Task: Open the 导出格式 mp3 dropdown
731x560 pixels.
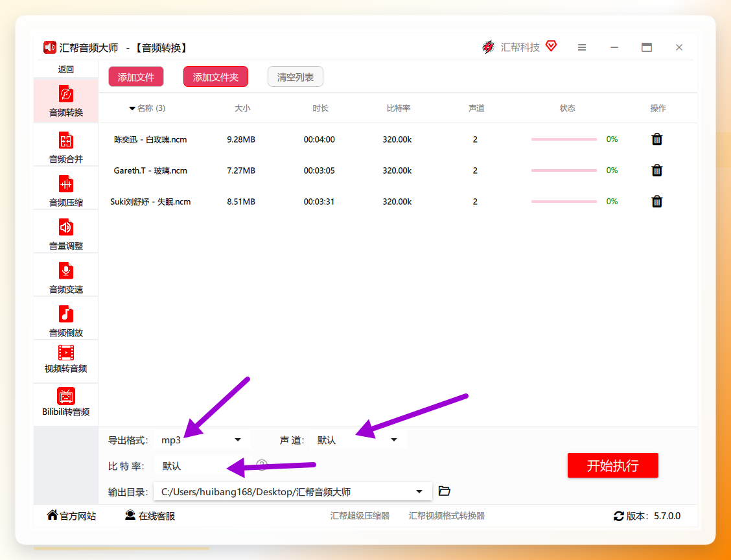Action: point(202,439)
